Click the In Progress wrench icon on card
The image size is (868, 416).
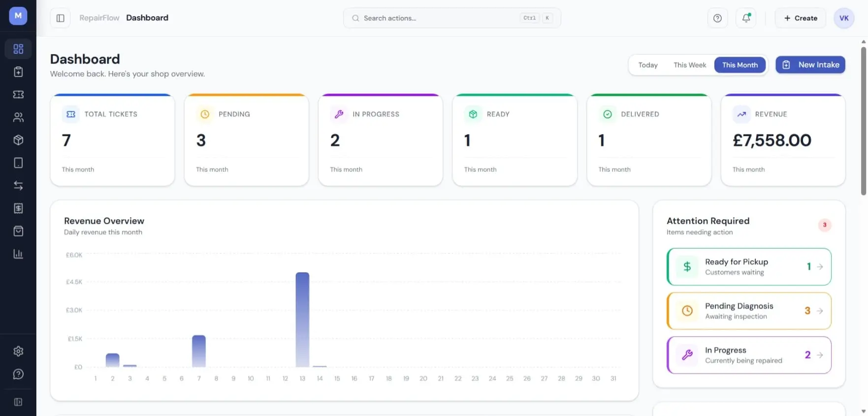[x=339, y=114]
